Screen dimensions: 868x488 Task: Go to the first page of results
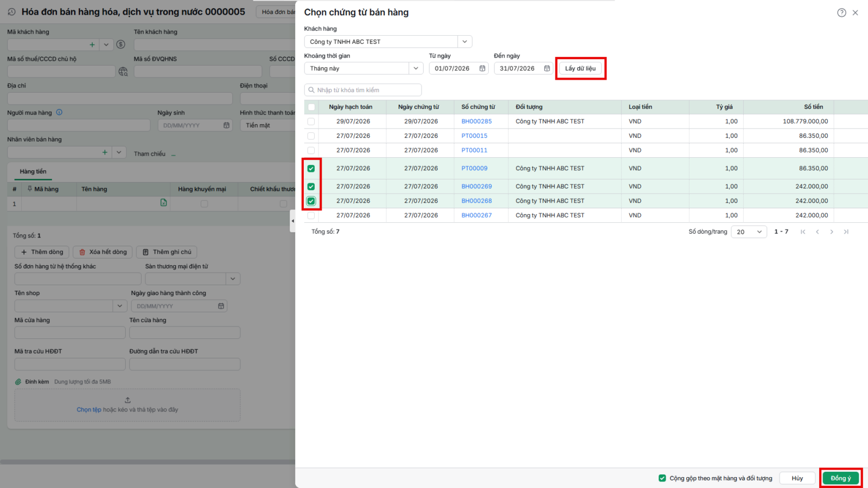point(803,232)
